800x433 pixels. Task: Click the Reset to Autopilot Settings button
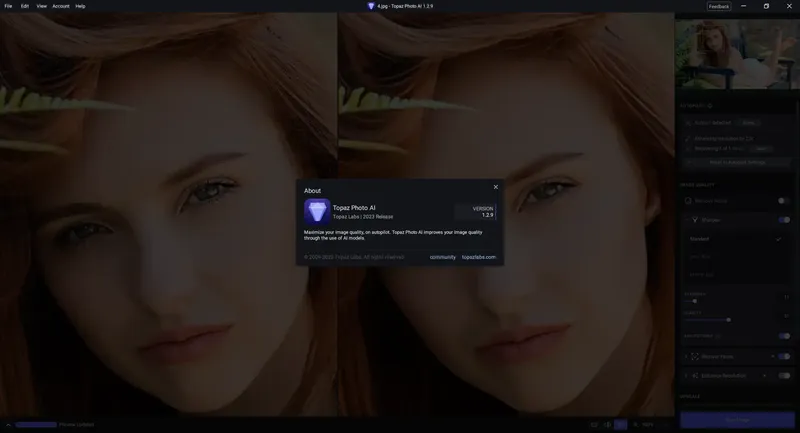[737, 162]
